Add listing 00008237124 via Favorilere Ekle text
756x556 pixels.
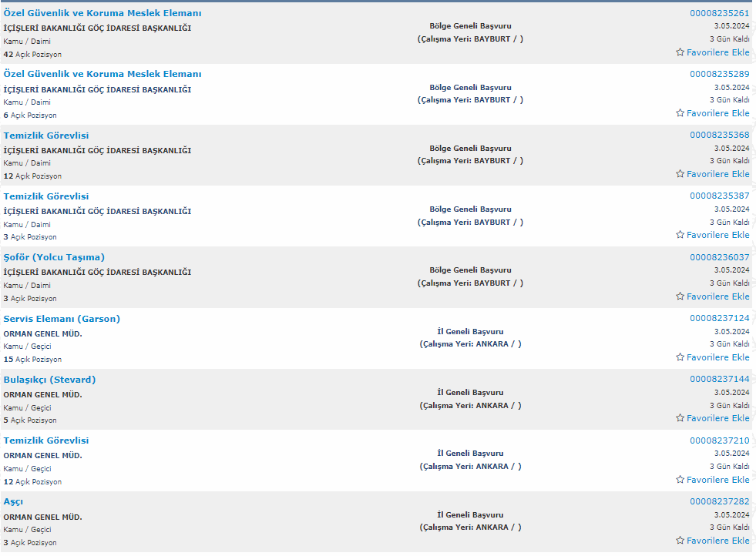coord(718,357)
